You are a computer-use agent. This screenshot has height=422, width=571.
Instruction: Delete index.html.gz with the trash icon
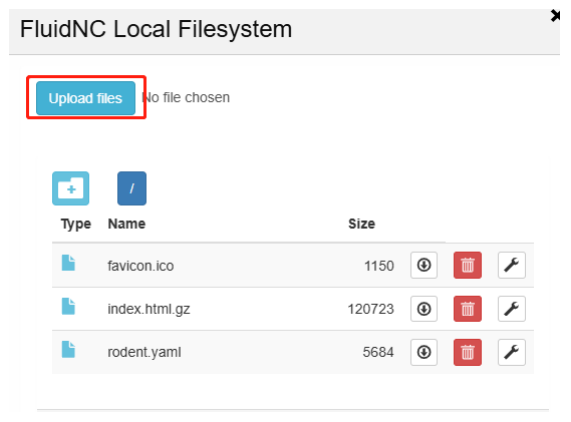[x=468, y=309]
